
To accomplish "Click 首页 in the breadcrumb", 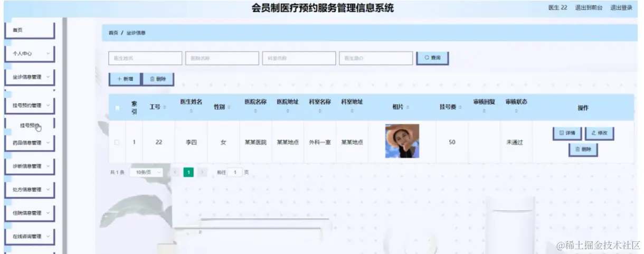I will point(113,33).
